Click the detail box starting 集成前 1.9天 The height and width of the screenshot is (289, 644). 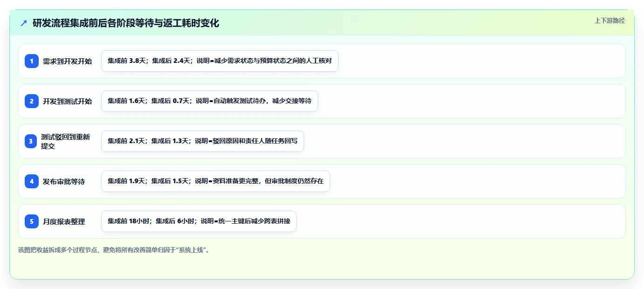(215, 181)
